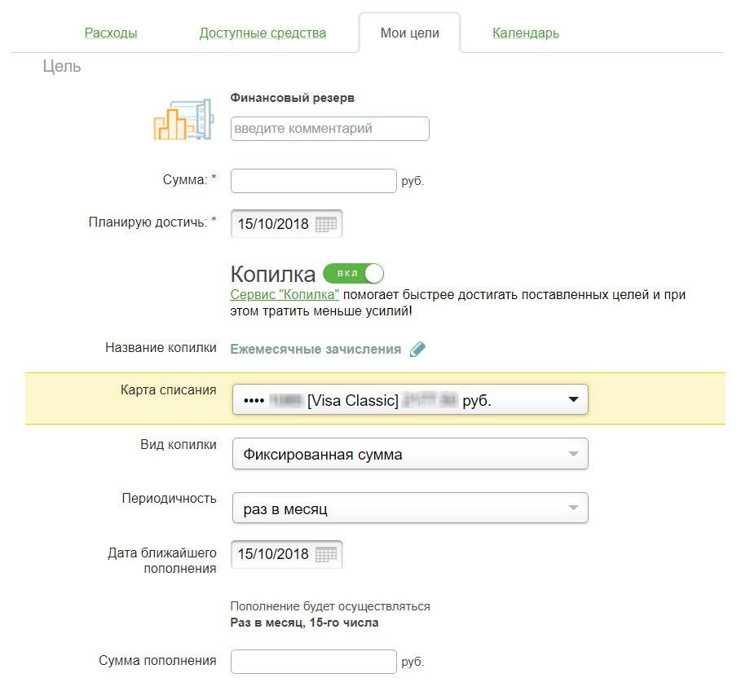Click the Дата ближайшего пополнения date text

(x=273, y=554)
